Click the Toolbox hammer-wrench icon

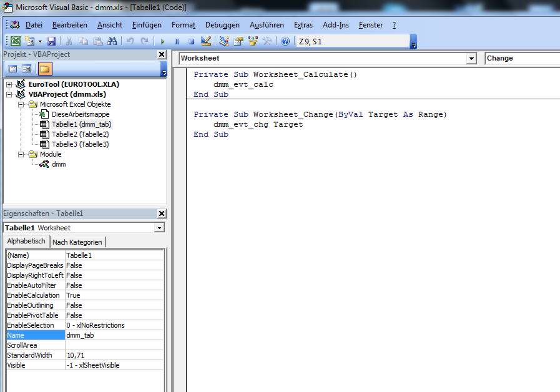point(267,41)
